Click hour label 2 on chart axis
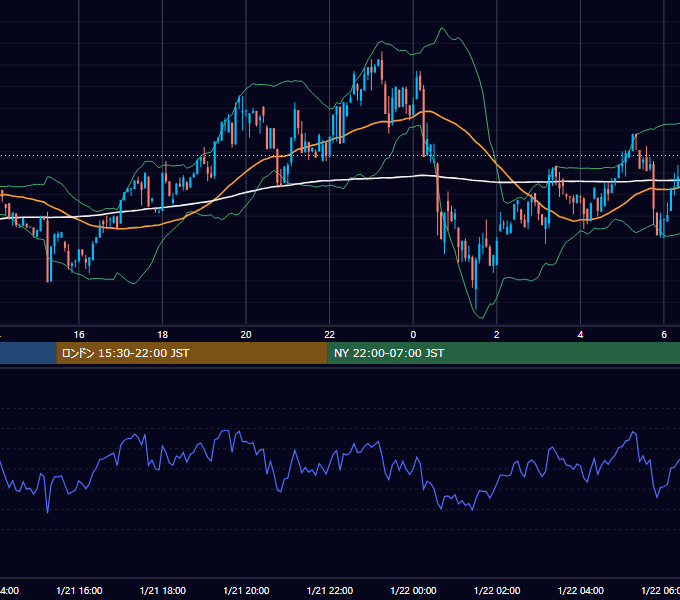The height and width of the screenshot is (600, 680). coord(497,334)
